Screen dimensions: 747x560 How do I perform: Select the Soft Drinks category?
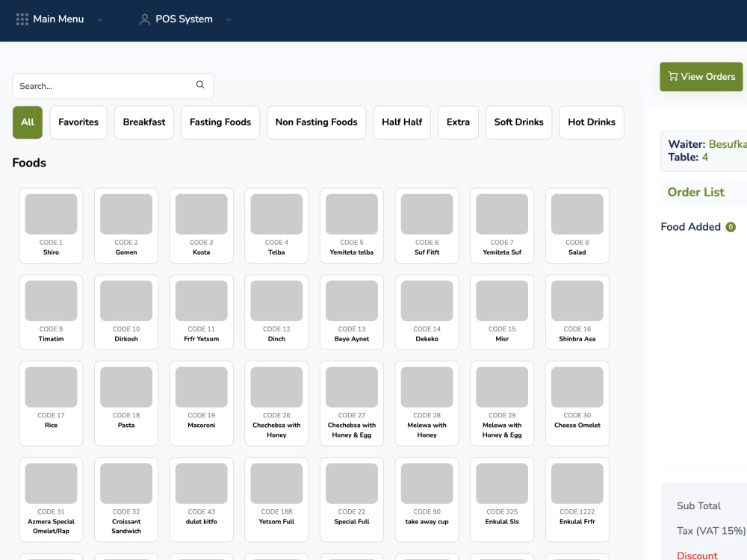pyautogui.click(x=519, y=122)
